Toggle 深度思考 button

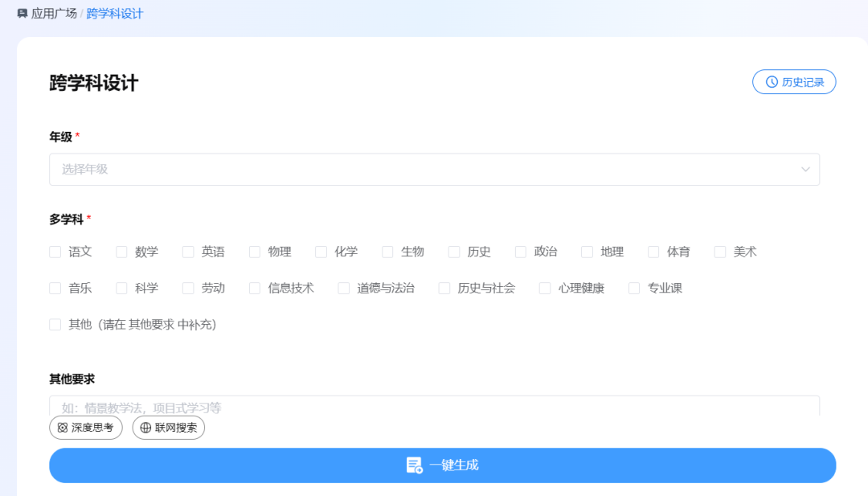[x=86, y=428]
